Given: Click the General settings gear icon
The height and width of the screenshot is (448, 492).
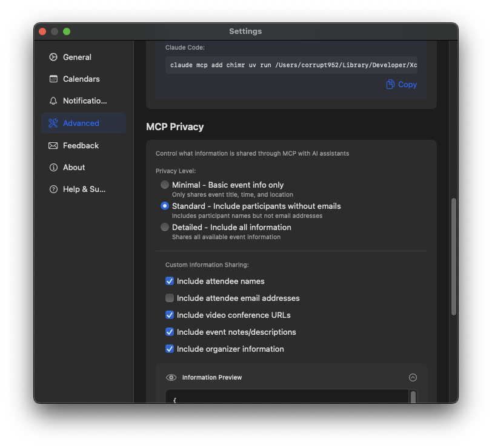Looking at the screenshot, I should pos(53,57).
